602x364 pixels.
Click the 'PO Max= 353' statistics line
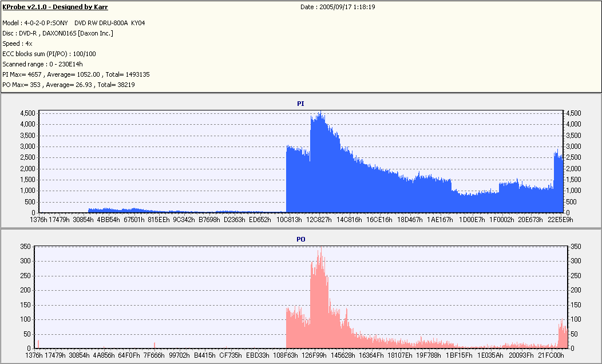69,85
